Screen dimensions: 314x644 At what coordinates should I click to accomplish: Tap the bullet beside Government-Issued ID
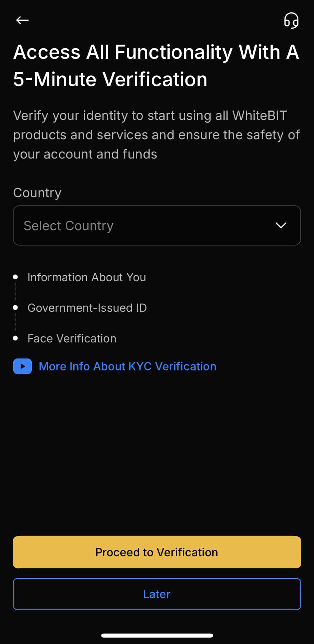coord(15,308)
